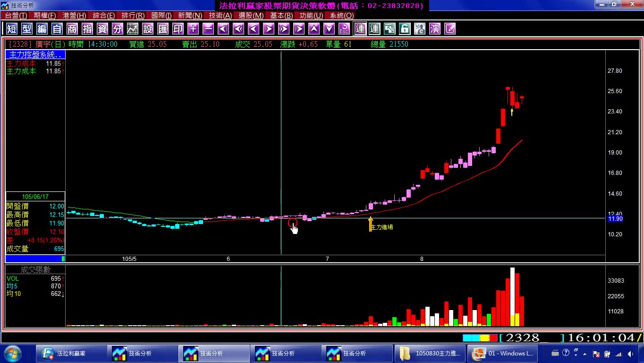Click the 自 toolbar icon
The height and width of the screenshot is (363, 644).
pos(57,29)
